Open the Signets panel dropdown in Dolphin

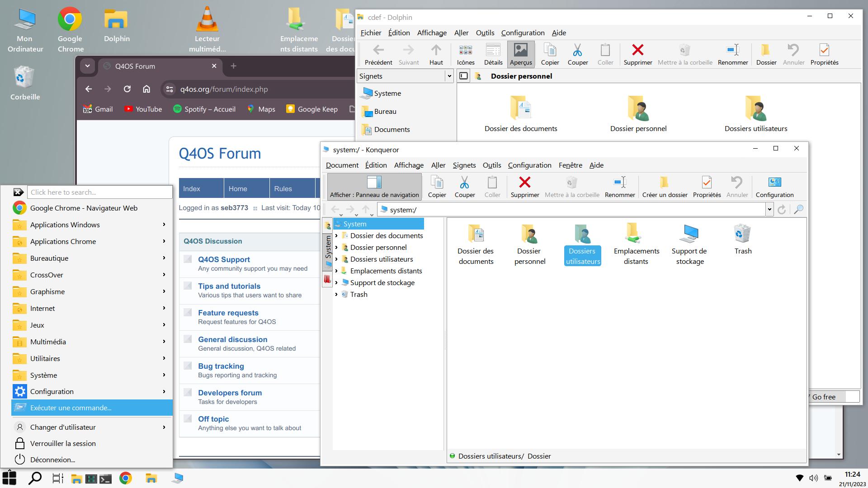pyautogui.click(x=449, y=76)
